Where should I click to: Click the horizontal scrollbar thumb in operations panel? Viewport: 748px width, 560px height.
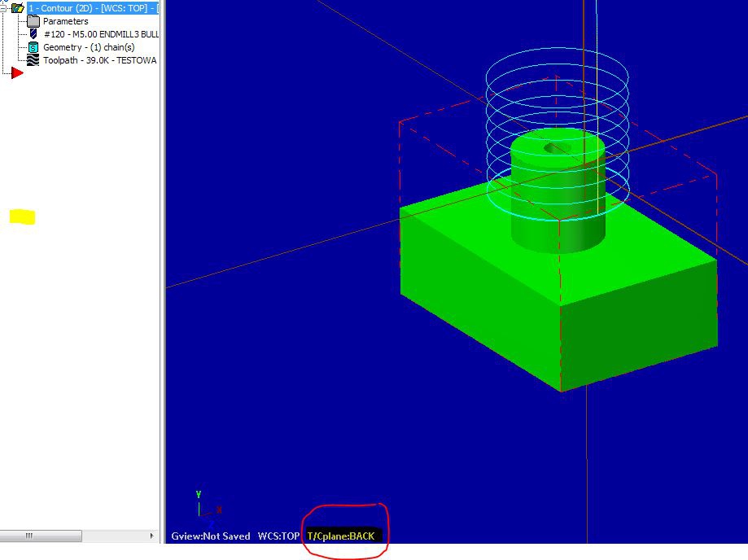(41, 536)
